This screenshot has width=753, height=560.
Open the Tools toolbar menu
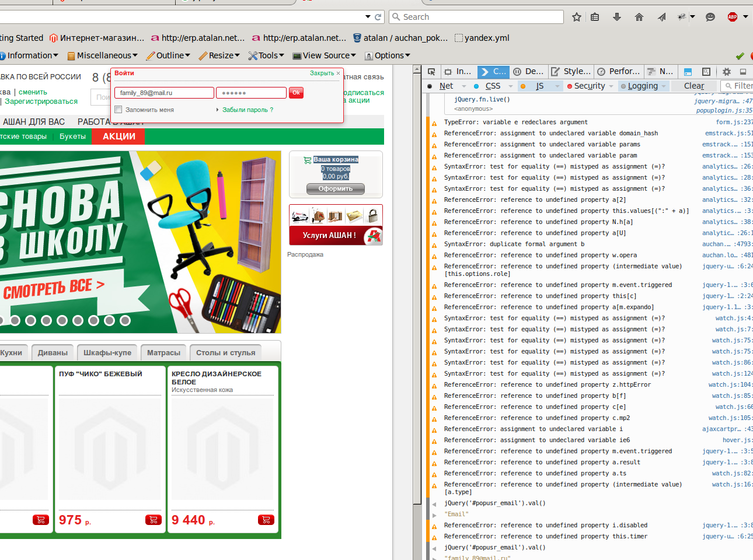[266, 55]
